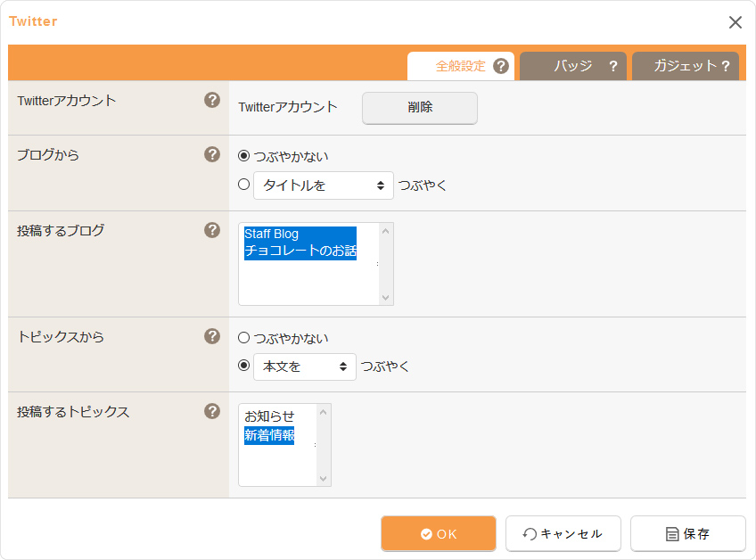Click the 削除 button
756x560 pixels.
click(x=420, y=108)
